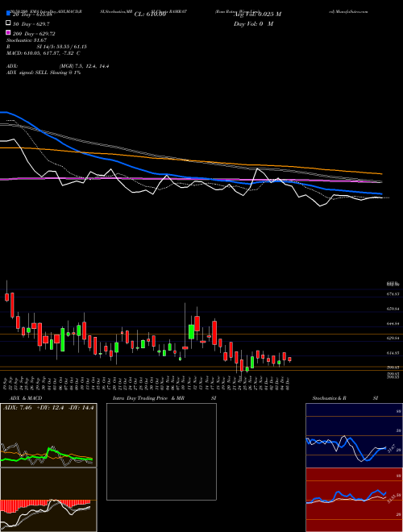Select the 'Stochastics: 31.67' value line

(27, 40)
